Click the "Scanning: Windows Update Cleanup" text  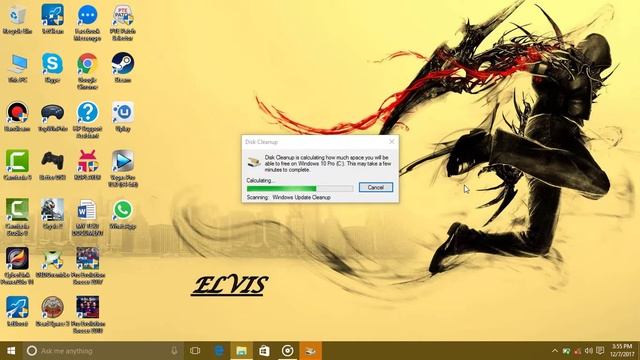(289, 197)
